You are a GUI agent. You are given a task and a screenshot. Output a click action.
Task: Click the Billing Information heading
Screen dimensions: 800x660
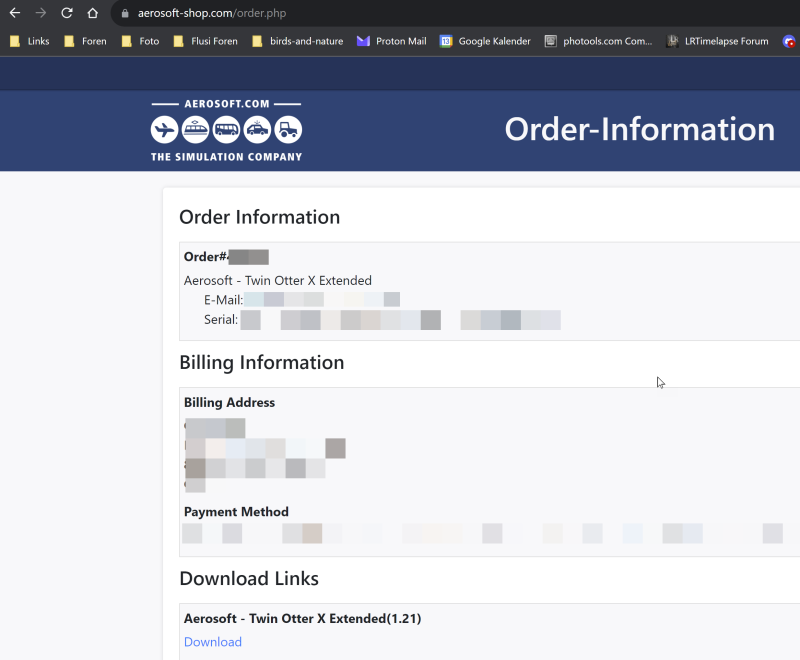(262, 363)
